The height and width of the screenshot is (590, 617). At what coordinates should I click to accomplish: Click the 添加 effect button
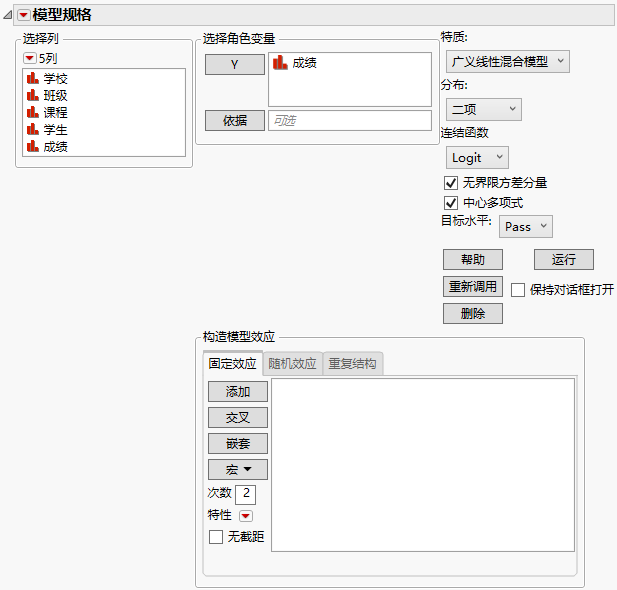(x=238, y=392)
